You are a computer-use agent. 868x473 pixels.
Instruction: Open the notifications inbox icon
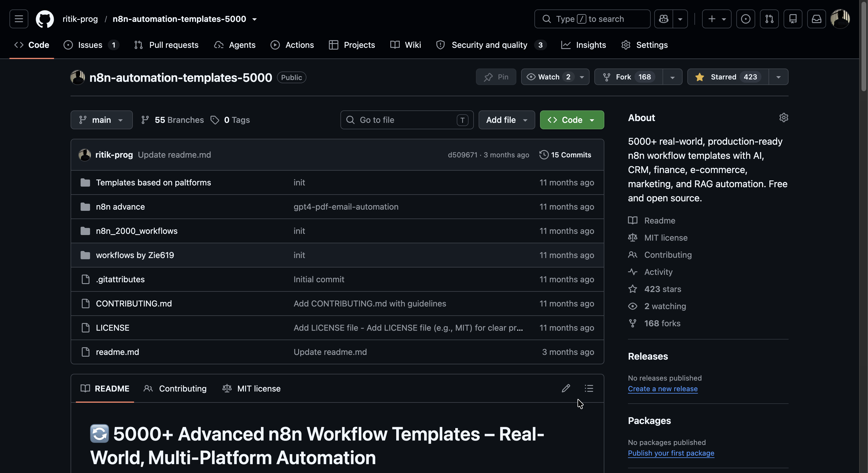816,19
